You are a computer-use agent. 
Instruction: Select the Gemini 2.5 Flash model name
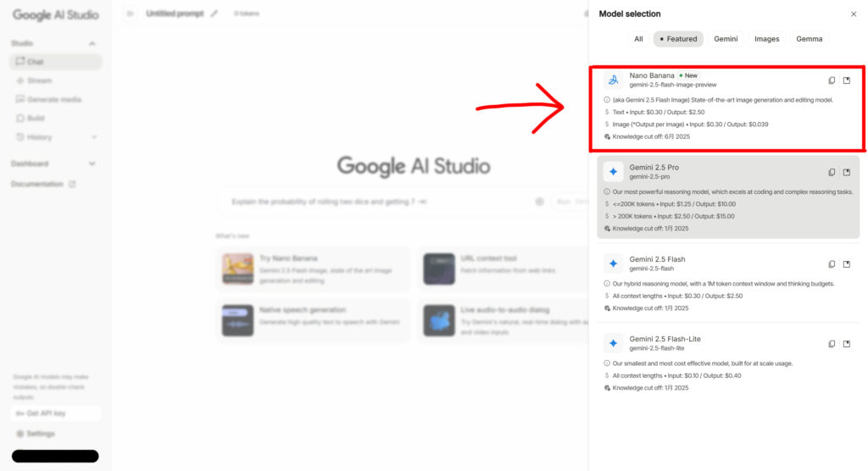(x=657, y=259)
